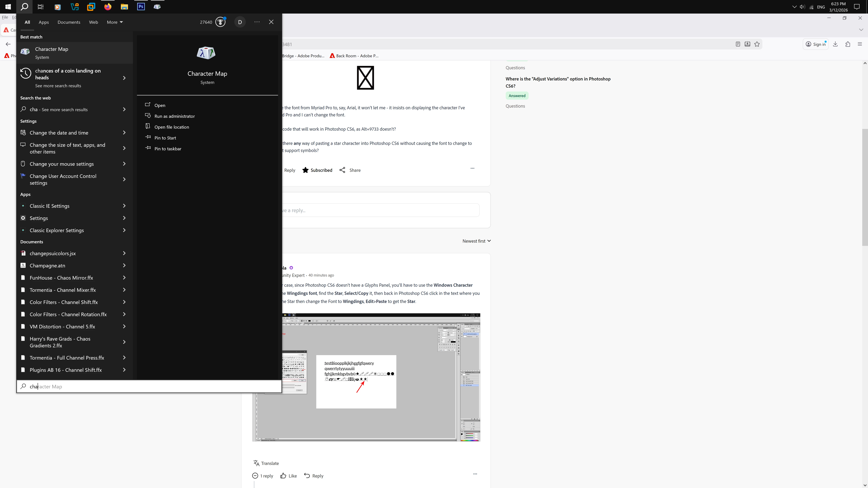Open the Firefox extensions puzzle icon
Screen dimensions: 868x488
click(x=848, y=44)
